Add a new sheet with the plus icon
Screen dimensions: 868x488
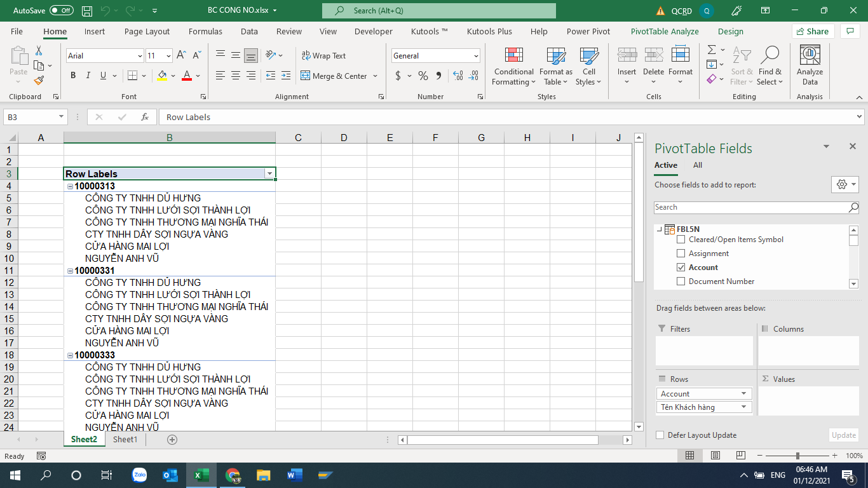(172, 440)
